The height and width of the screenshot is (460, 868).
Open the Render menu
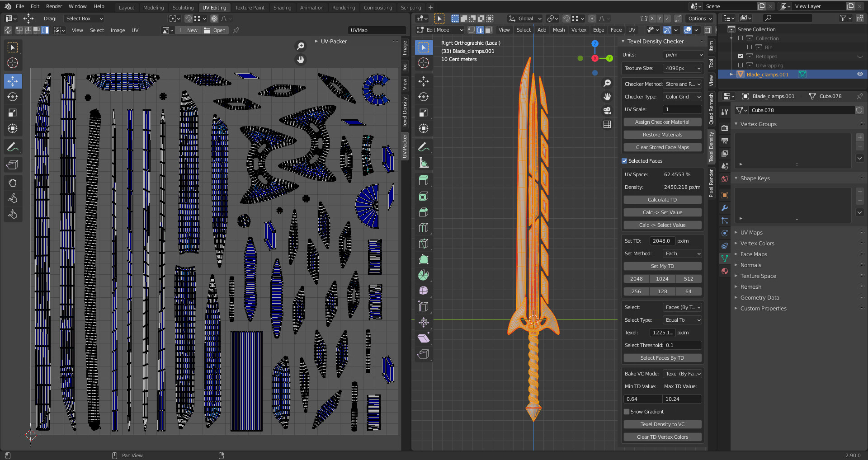[54, 6]
